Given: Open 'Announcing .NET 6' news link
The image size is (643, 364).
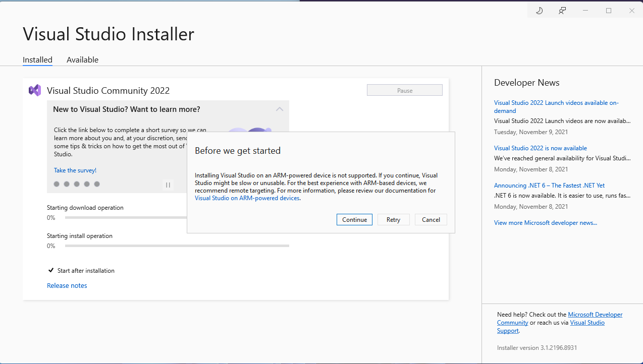Looking at the screenshot, I should (549, 186).
